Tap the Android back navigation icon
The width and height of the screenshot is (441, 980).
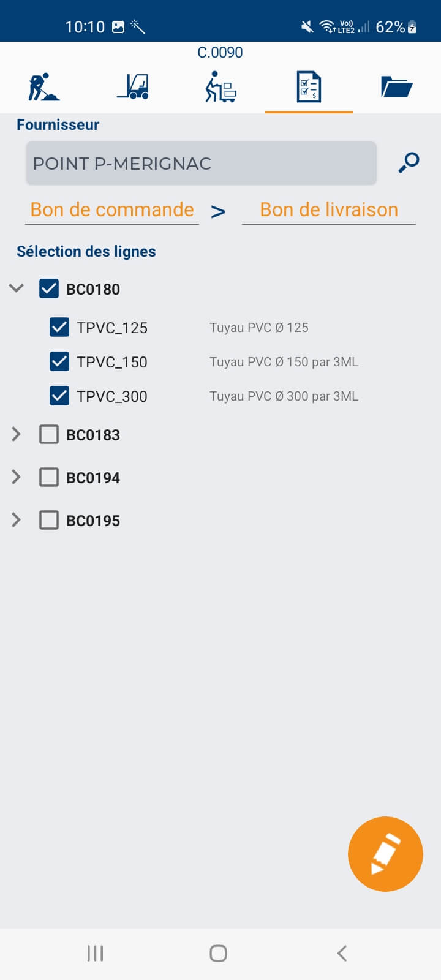tap(342, 953)
